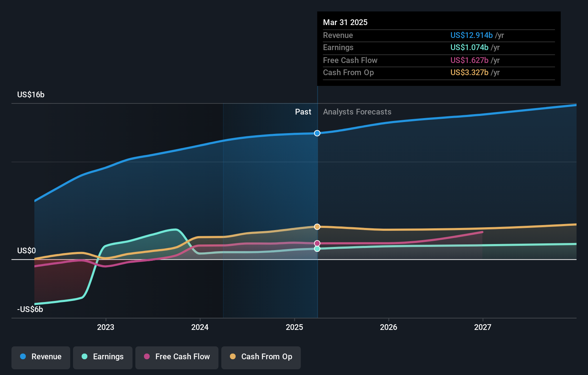588x375 pixels.
Task: Click the Analysts Forecasts label
Action: tap(357, 112)
